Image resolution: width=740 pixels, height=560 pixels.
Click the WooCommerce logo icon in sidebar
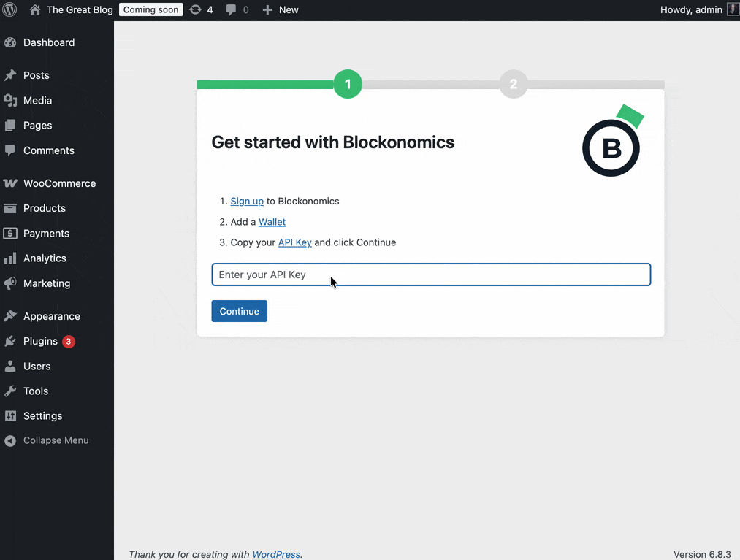point(10,183)
